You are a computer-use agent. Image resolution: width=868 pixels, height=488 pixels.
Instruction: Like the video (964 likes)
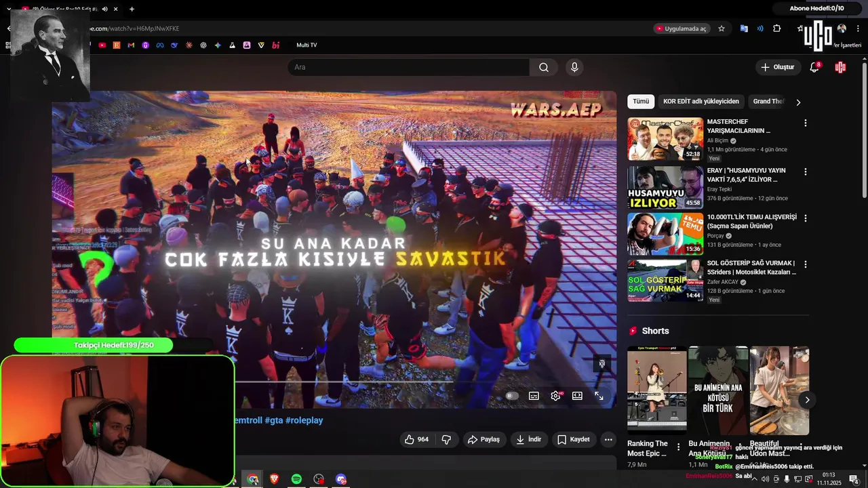[416, 439]
